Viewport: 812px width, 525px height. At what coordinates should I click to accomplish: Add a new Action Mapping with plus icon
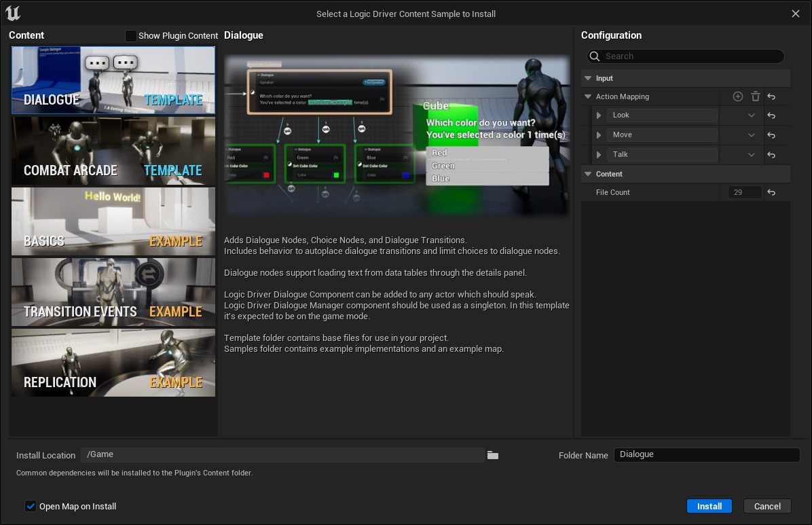pos(737,96)
